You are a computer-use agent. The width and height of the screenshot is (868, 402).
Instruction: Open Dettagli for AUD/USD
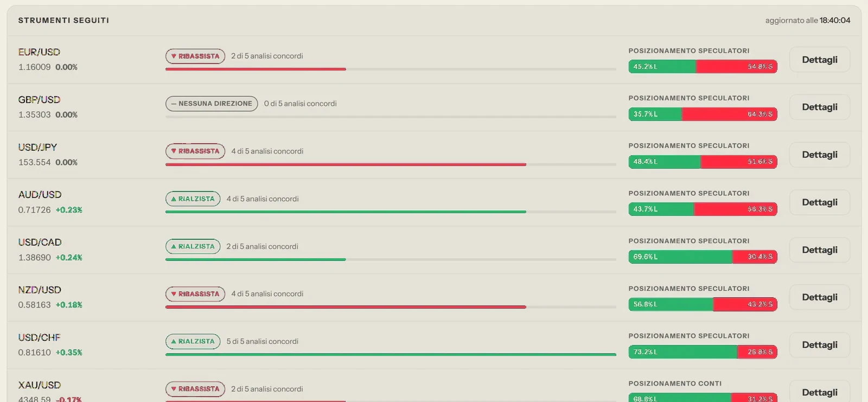[819, 202]
